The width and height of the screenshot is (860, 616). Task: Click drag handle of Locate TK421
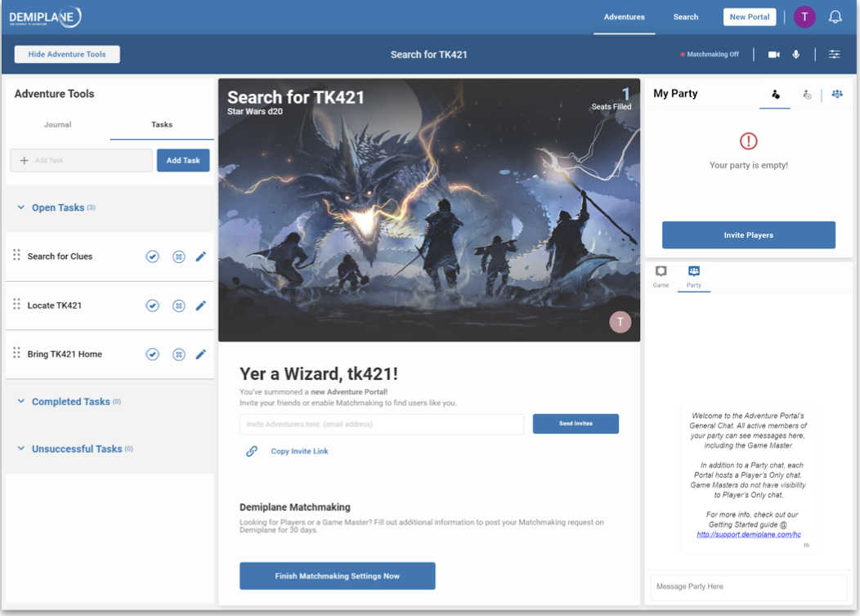click(x=16, y=304)
